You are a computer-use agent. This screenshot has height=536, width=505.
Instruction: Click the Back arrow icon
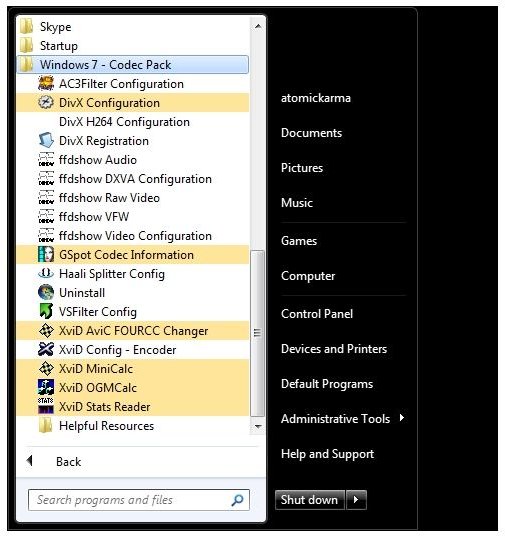point(30,461)
